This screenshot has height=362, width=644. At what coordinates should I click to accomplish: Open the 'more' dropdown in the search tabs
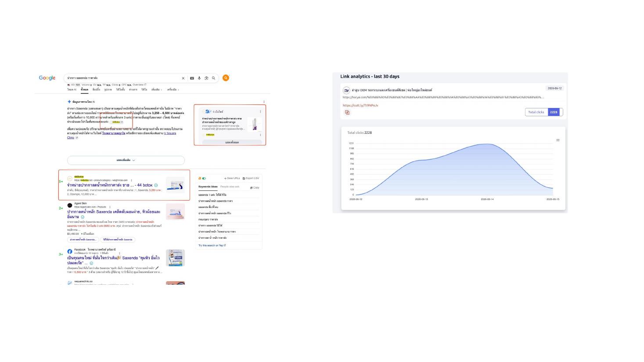157,90
